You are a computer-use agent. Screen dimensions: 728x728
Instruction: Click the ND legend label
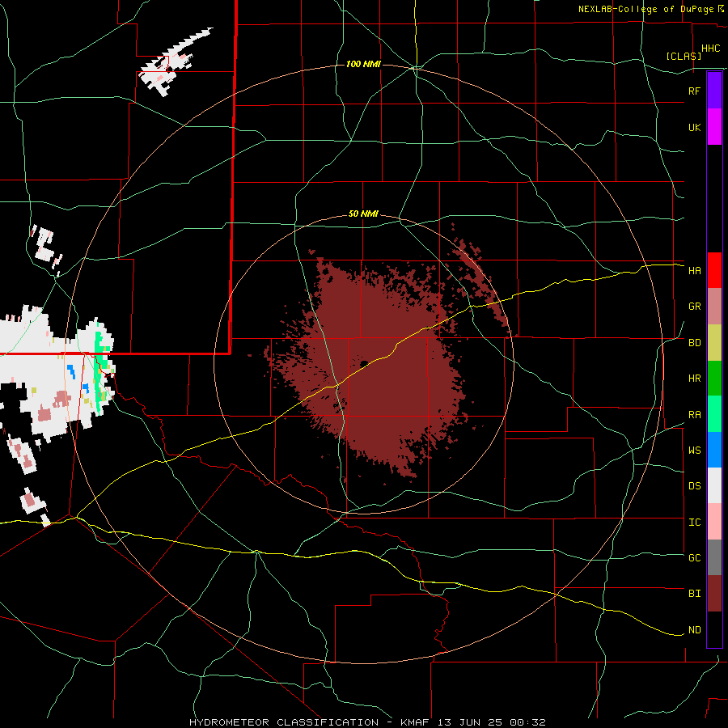[694, 630]
